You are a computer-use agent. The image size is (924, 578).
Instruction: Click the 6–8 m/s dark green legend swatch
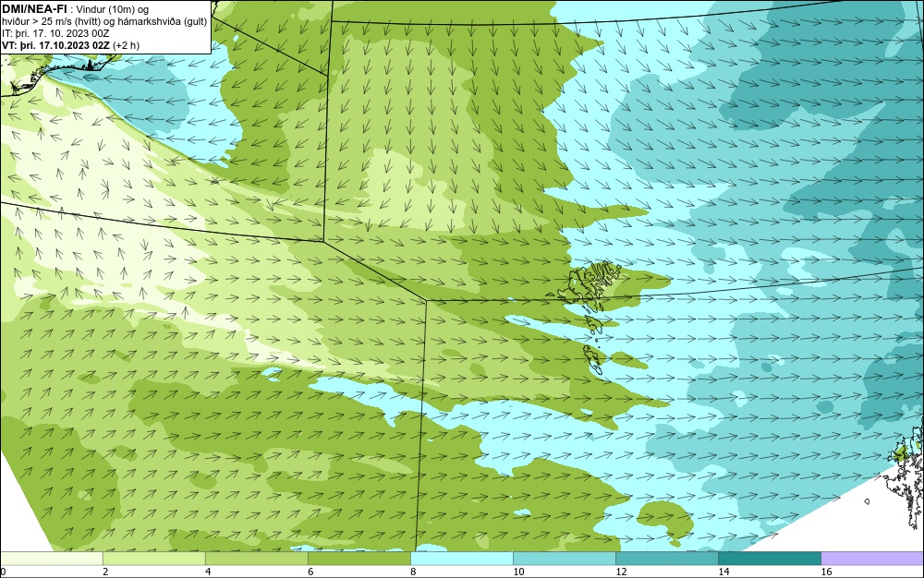359,558
